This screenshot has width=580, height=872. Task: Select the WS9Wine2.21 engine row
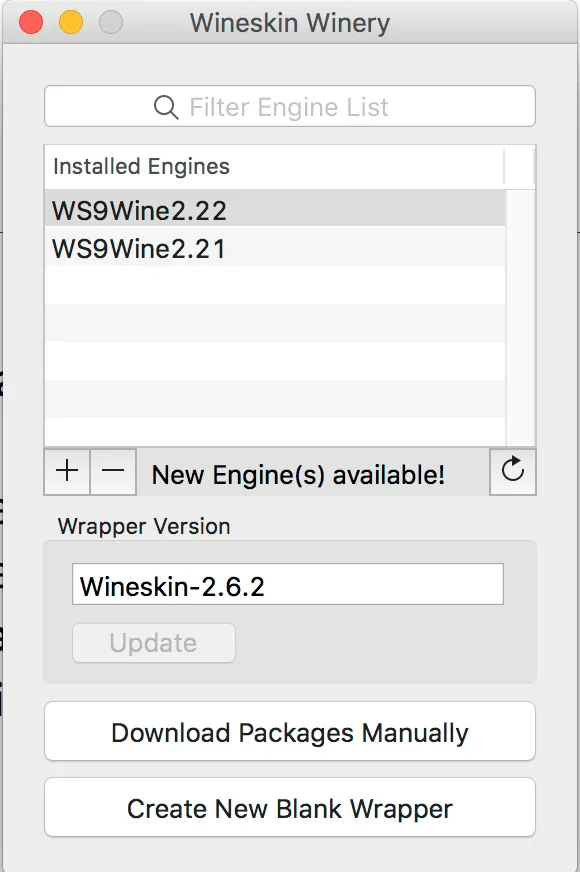pyautogui.click(x=275, y=248)
